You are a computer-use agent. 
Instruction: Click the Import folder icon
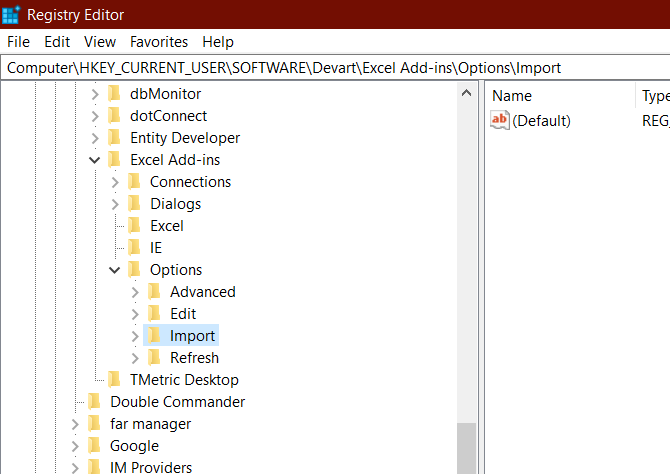coord(154,336)
